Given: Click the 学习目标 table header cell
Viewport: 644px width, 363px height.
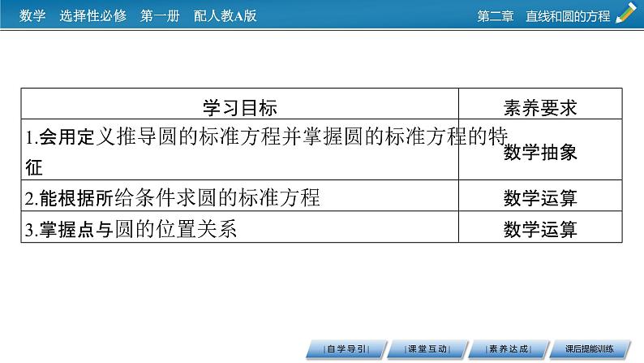Looking at the screenshot, I should (239, 107).
